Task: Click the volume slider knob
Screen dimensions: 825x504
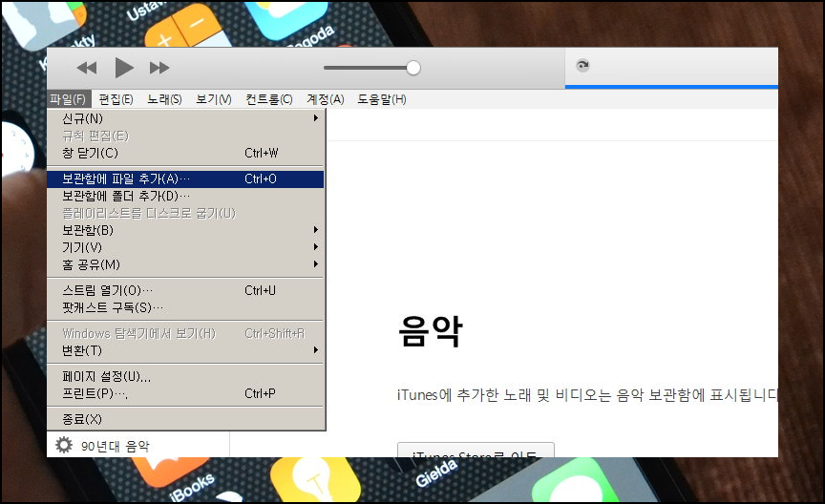Action: click(x=413, y=68)
